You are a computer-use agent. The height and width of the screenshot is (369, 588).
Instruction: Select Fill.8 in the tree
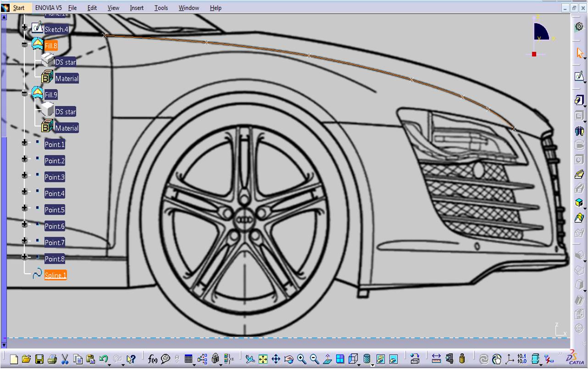click(51, 45)
